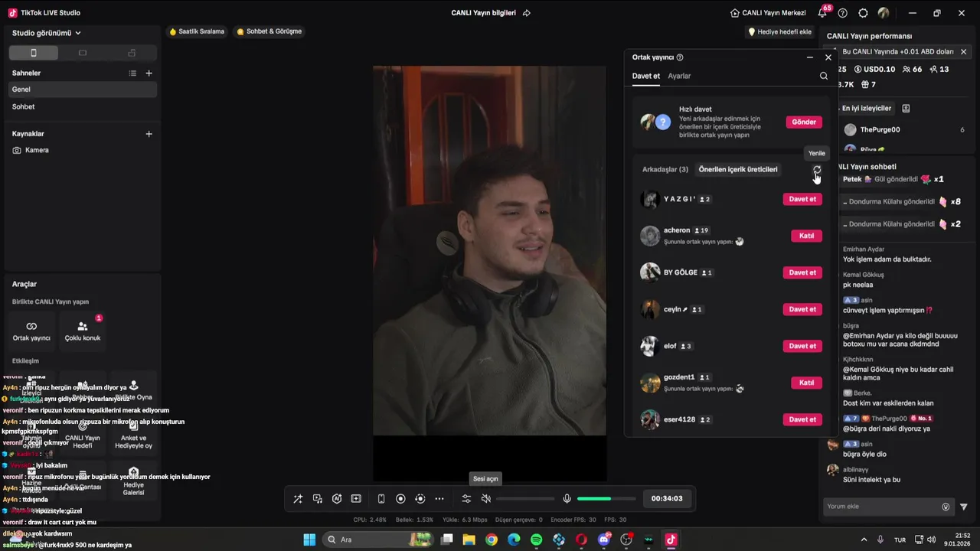The height and width of the screenshot is (551, 980).
Task: Open CANLI Yayın bilgileri share arrow
Action: click(x=527, y=13)
